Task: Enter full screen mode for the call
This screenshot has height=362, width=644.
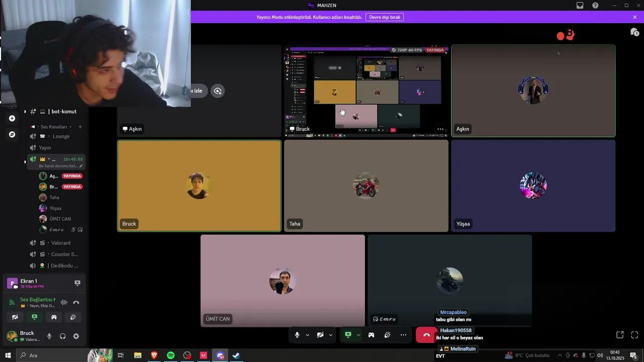Action: (x=634, y=335)
